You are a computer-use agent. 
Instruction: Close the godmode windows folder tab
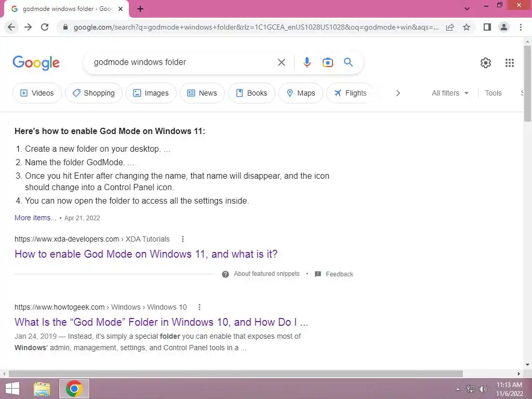tap(121, 9)
